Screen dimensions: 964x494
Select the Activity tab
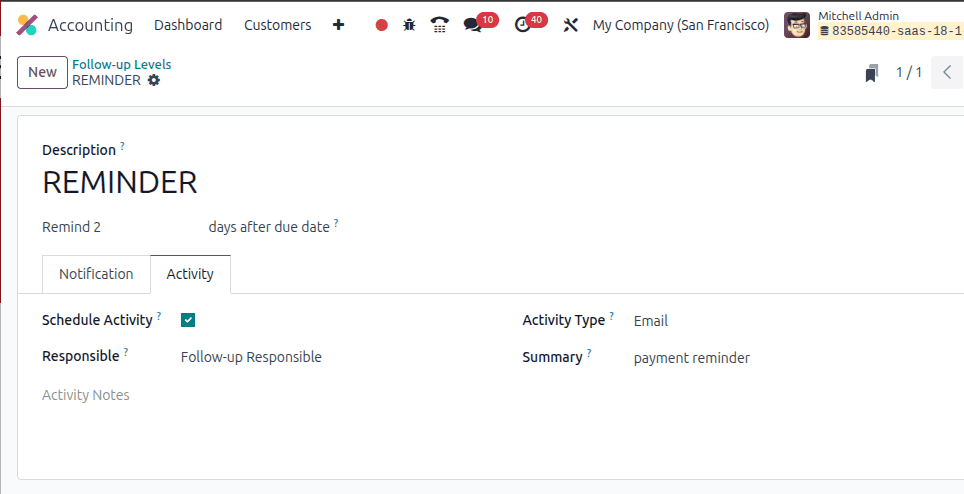pos(190,274)
